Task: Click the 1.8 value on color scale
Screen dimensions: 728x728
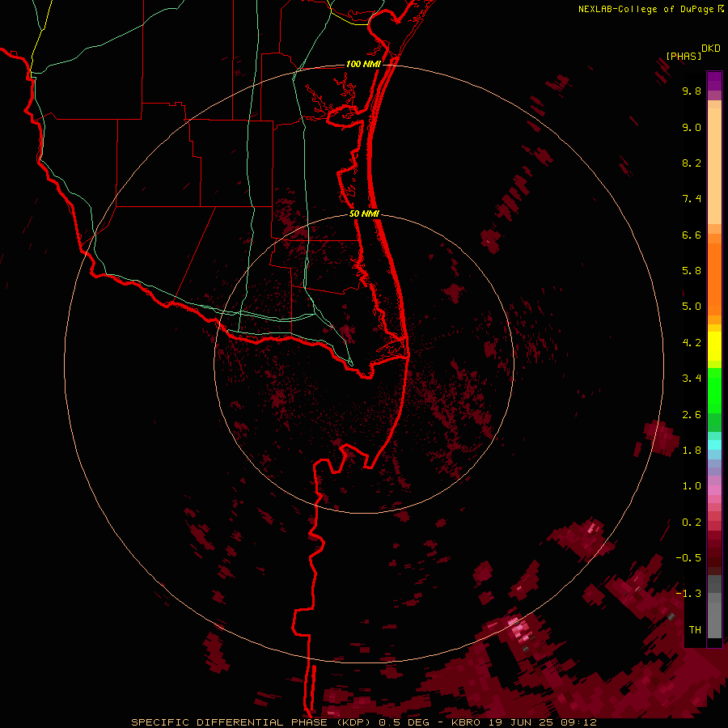Action: [692, 451]
